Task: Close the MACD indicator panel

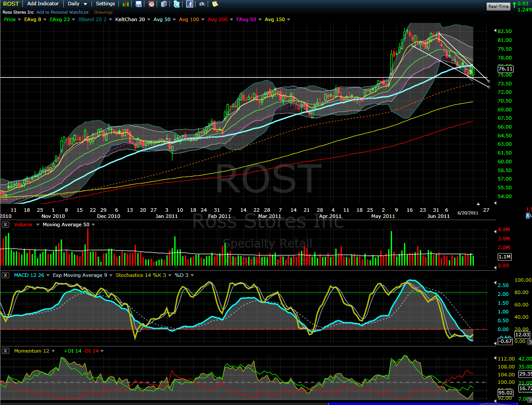Action: tap(5, 275)
